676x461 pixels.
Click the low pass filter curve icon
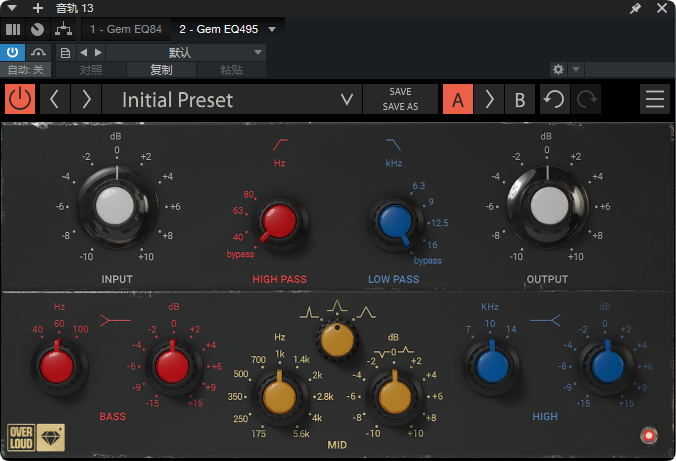[x=394, y=144]
